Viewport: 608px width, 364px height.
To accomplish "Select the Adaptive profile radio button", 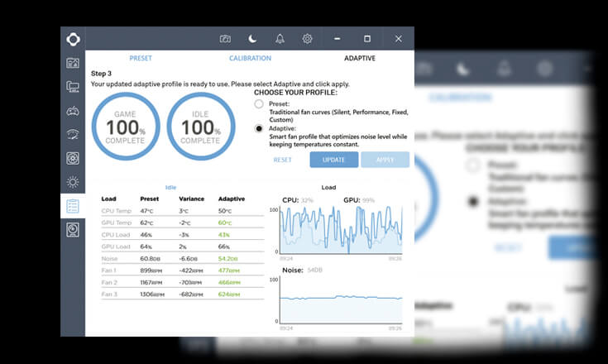I will (x=259, y=128).
